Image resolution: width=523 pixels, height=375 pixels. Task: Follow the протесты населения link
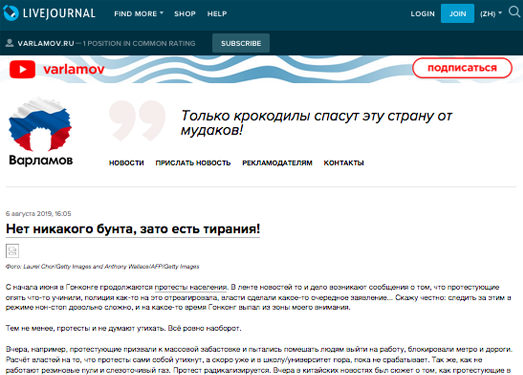pos(191,287)
